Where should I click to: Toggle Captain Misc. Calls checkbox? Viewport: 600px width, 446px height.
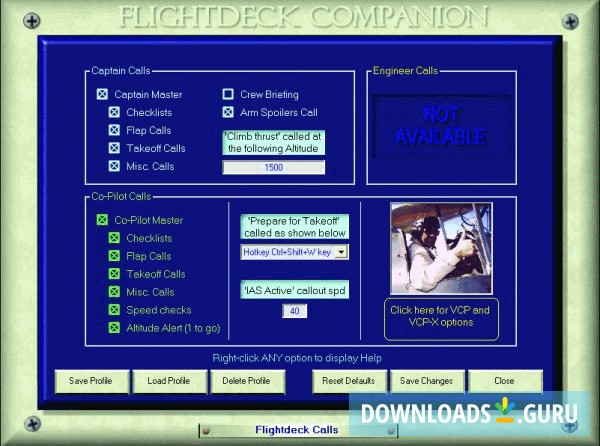(114, 166)
